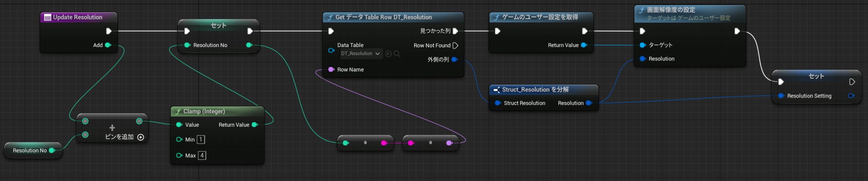Click the Row Not Found execution pin
The image size is (868, 181).
click(x=456, y=45)
